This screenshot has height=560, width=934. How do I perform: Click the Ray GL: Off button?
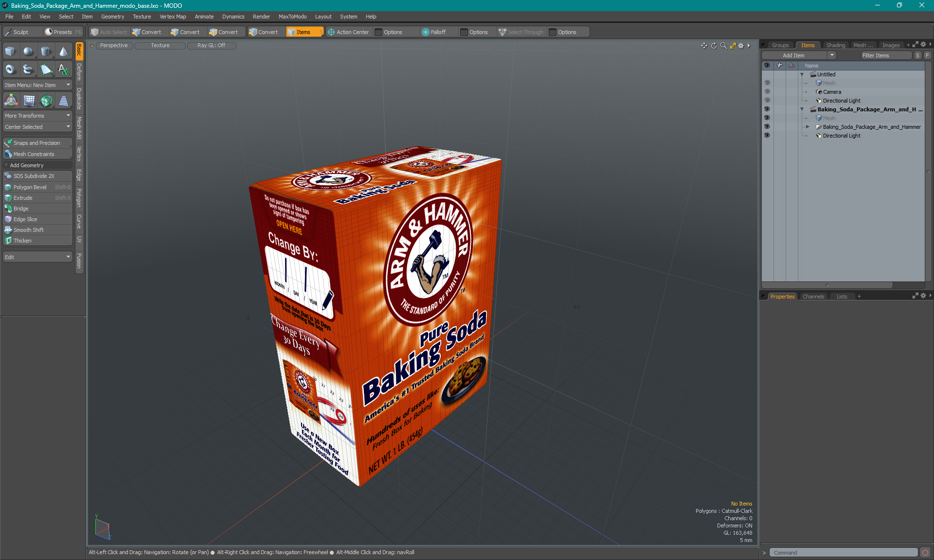coord(211,45)
